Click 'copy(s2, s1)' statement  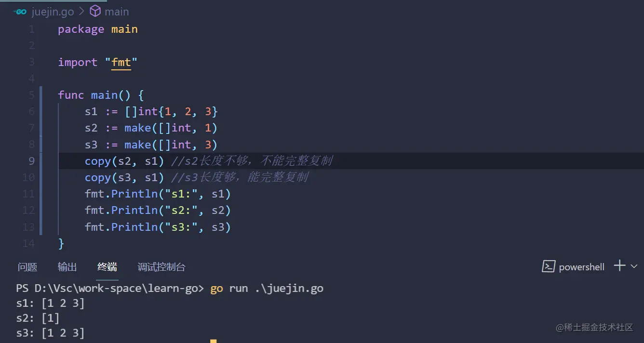pos(124,161)
